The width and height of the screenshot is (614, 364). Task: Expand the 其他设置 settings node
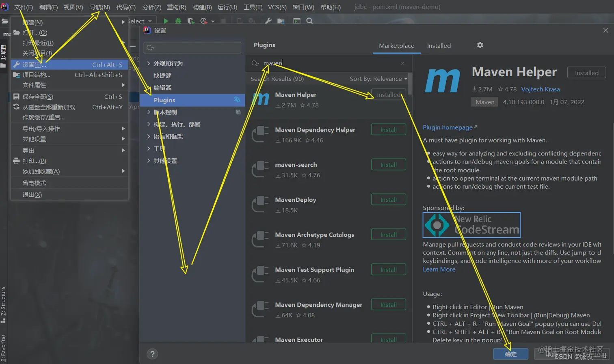(149, 161)
